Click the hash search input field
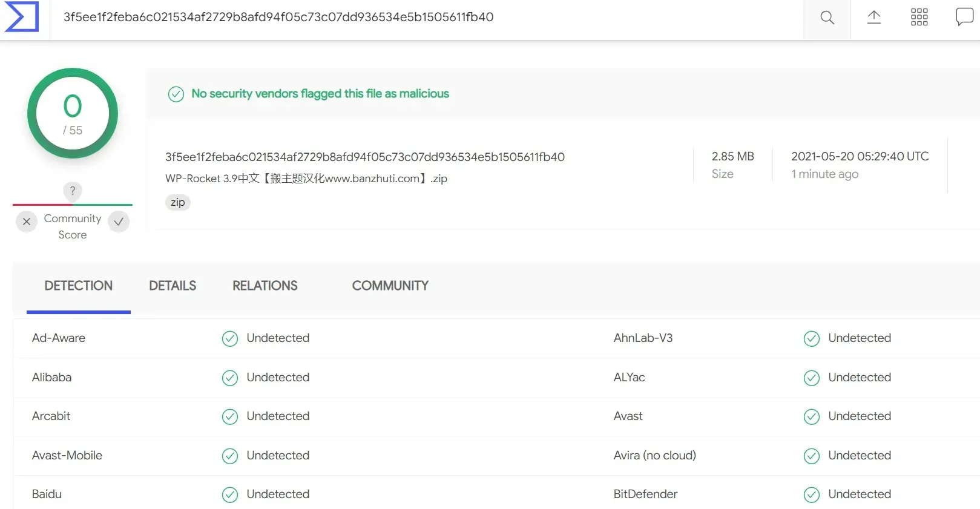The image size is (980, 509). (x=427, y=17)
